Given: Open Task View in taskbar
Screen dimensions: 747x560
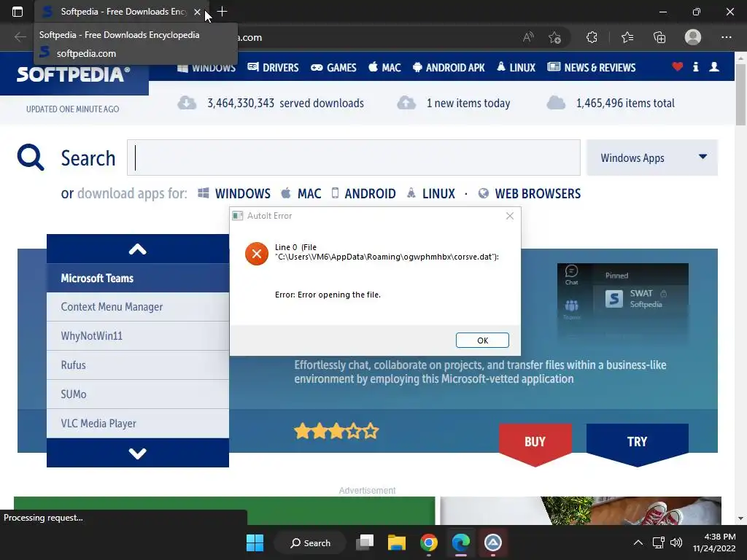Looking at the screenshot, I should (x=365, y=542).
